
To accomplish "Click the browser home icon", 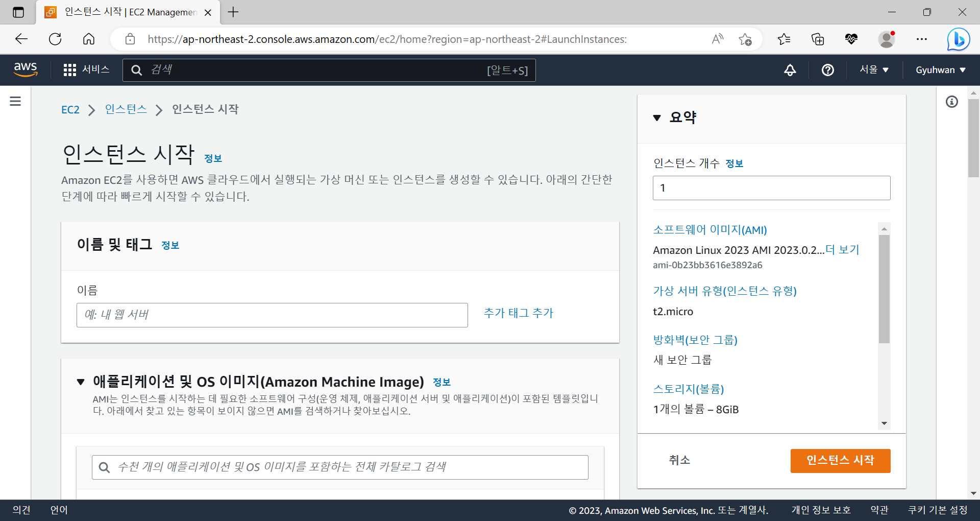I will pos(89,39).
